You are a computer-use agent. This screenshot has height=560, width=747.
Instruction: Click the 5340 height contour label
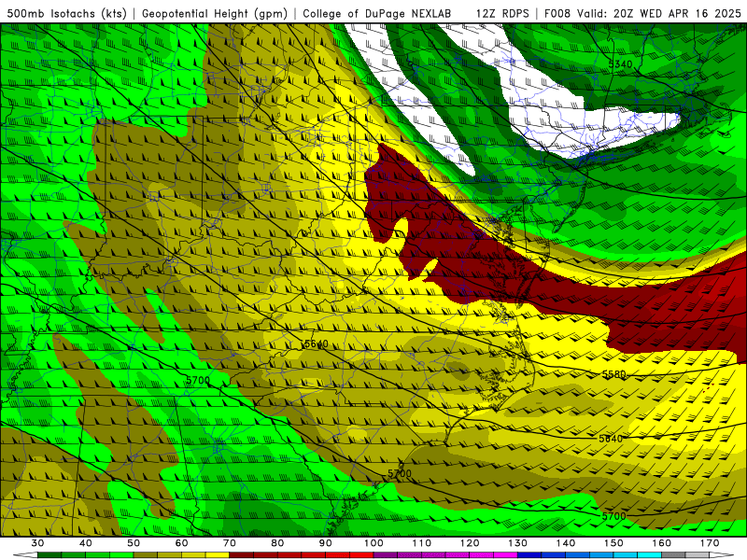click(620, 64)
